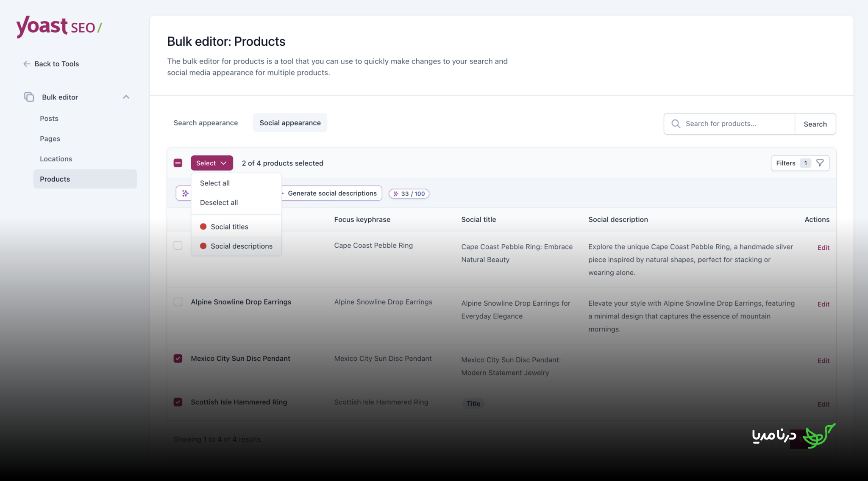Select the Social descriptions menu option

pyautogui.click(x=236, y=246)
